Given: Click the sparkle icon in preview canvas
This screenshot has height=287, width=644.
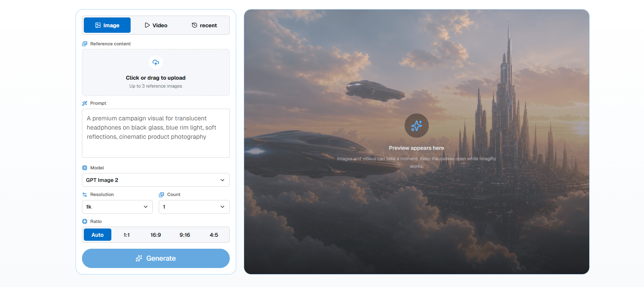Looking at the screenshot, I should point(416,126).
